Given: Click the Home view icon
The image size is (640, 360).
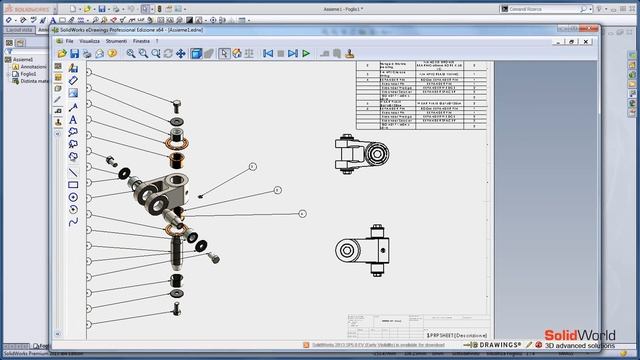Looking at the screenshot, I should 237,53.
